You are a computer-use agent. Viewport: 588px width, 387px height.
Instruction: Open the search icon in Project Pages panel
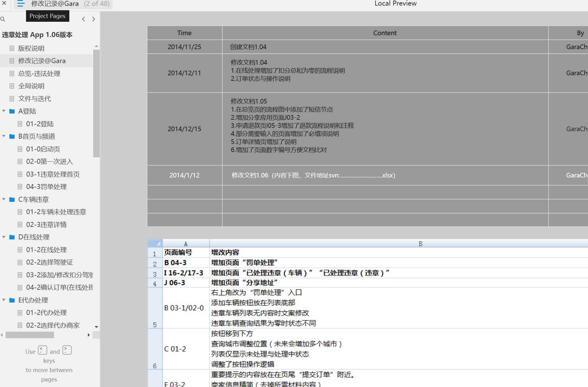[x=3, y=19]
